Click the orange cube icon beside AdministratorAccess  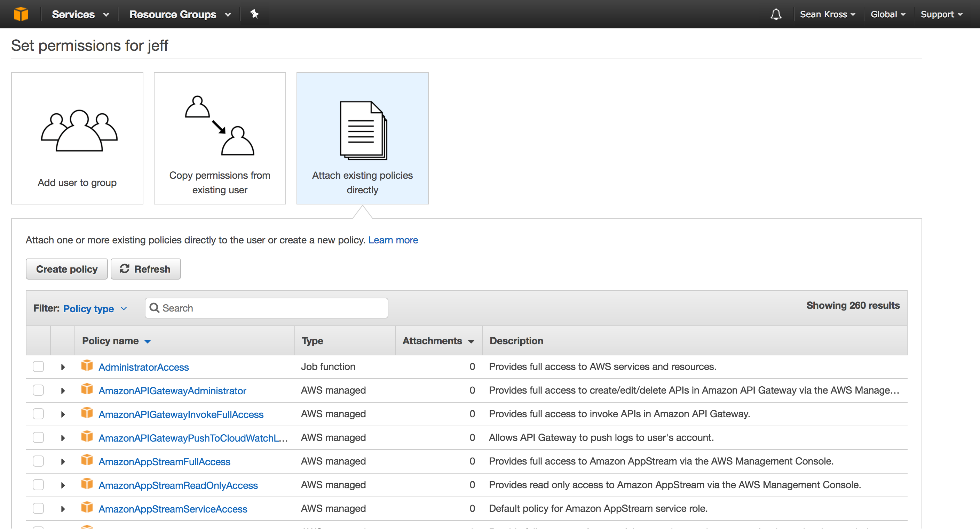coord(87,365)
